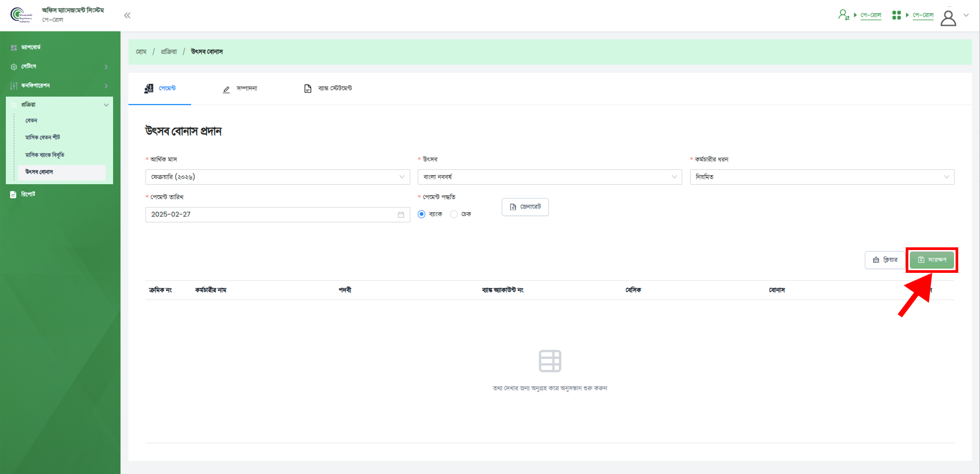
Task: Open the আর্থিক মাস dropdown
Action: click(278, 177)
